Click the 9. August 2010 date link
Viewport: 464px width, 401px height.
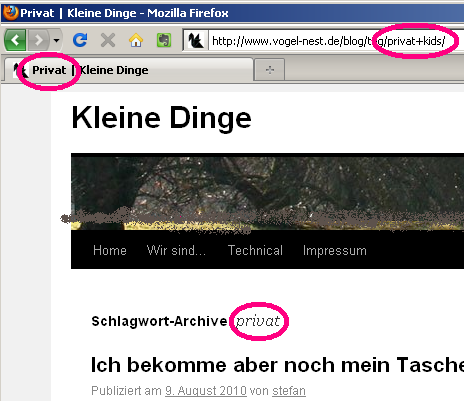pyautogui.click(x=206, y=390)
